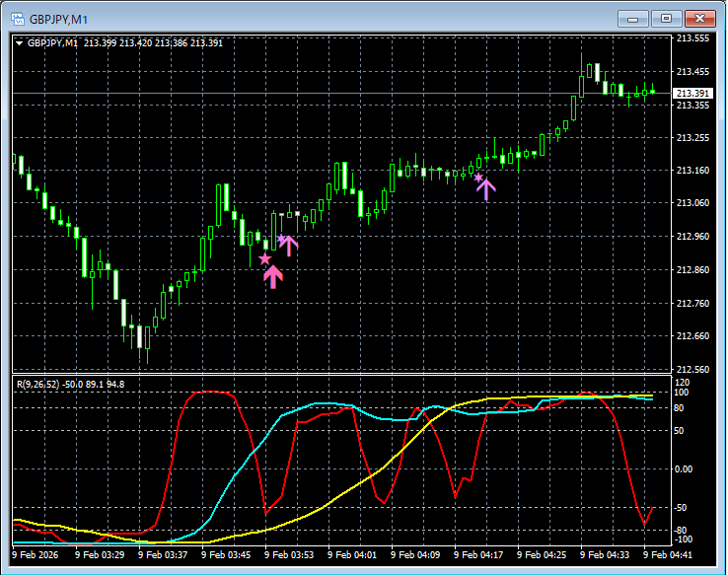
Task: Click the indicator scale value 120
Action: pos(683,383)
